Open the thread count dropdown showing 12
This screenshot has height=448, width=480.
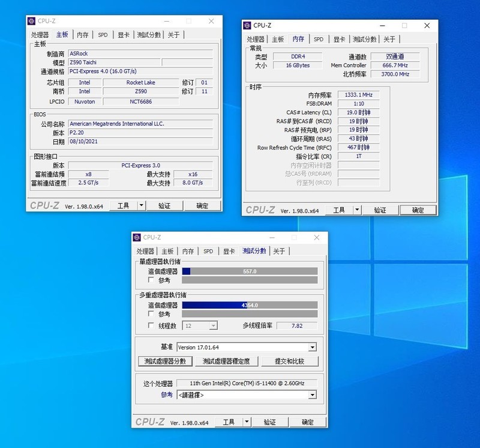point(214,325)
